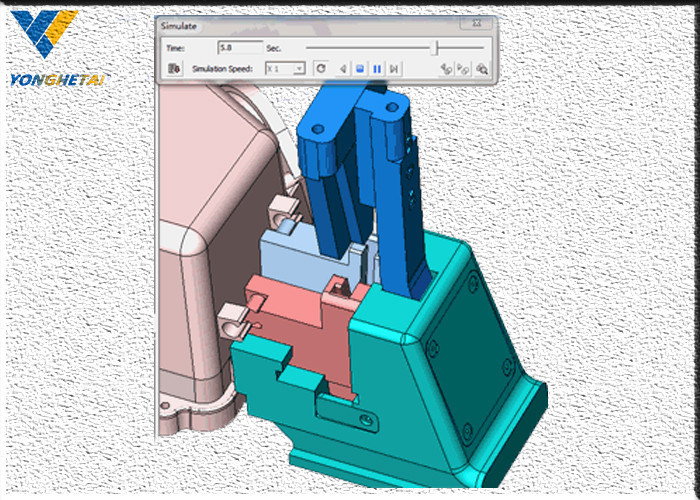Image resolution: width=700 pixels, height=500 pixels.
Task: Click the Time field showing 5.8
Action: tap(239, 47)
